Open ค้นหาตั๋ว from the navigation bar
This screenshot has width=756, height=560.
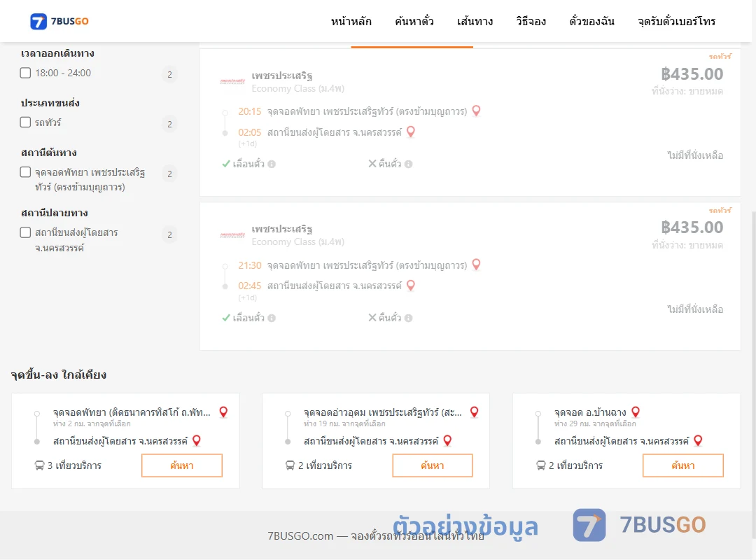[x=414, y=21]
